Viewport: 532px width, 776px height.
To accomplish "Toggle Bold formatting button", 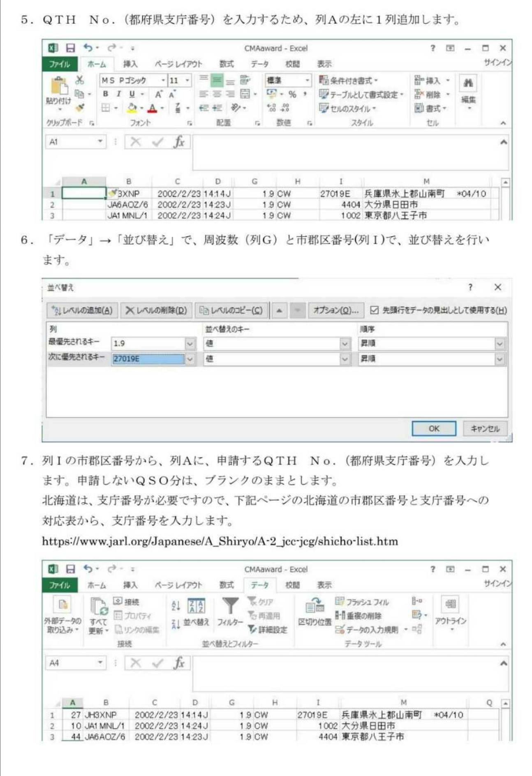I will [106, 94].
